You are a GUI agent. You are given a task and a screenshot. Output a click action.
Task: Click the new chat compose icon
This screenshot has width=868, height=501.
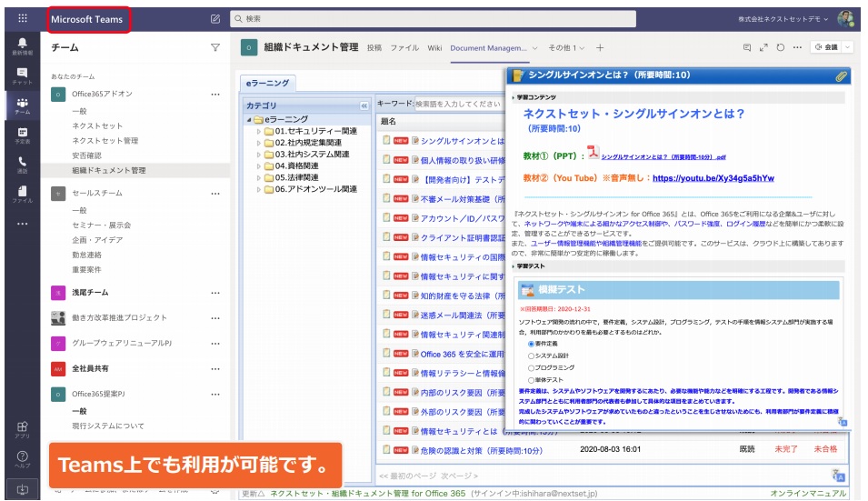click(215, 18)
